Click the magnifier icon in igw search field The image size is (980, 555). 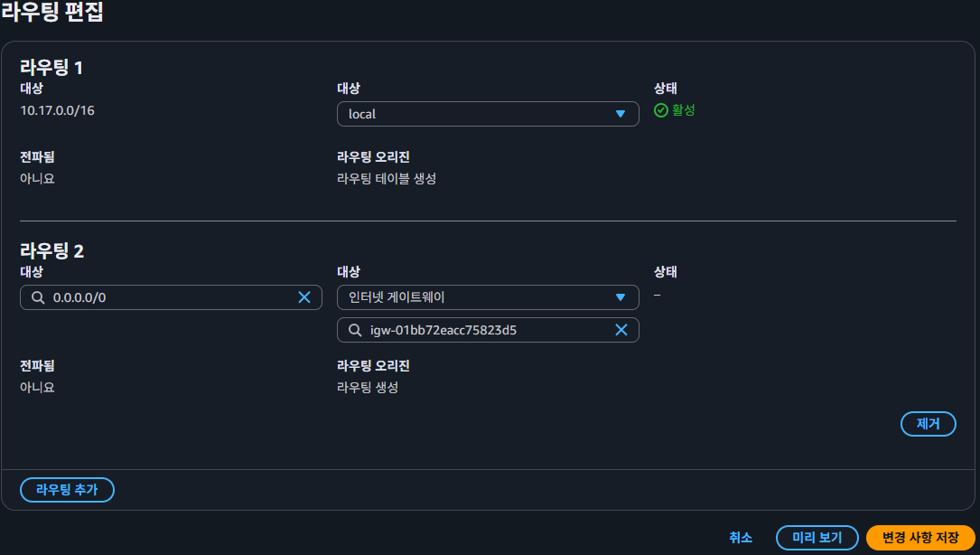tap(355, 330)
